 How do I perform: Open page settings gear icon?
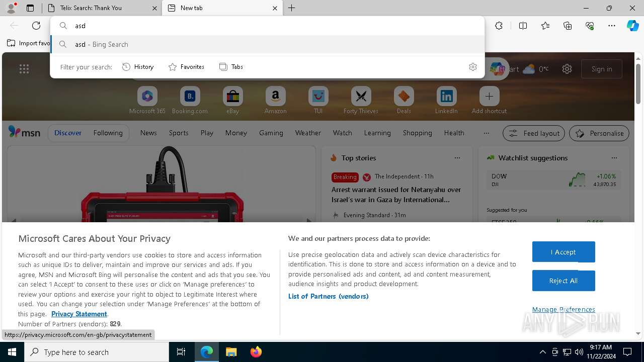coord(567,69)
